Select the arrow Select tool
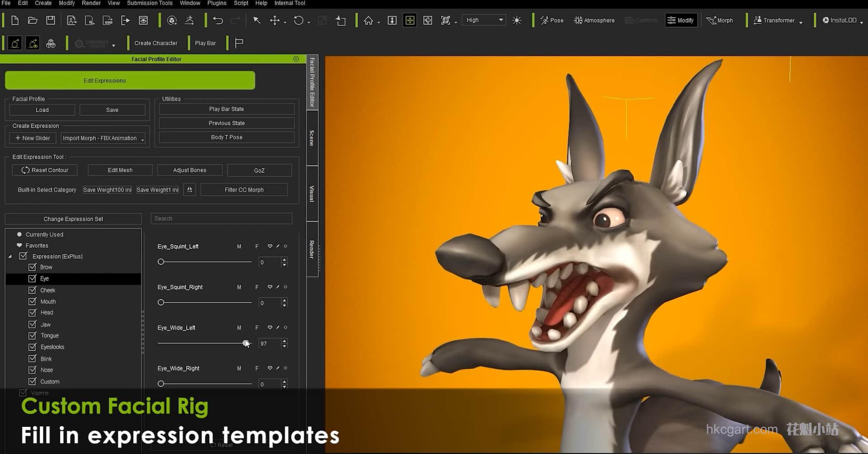Screen dimensions: 868x454 (x=257, y=20)
